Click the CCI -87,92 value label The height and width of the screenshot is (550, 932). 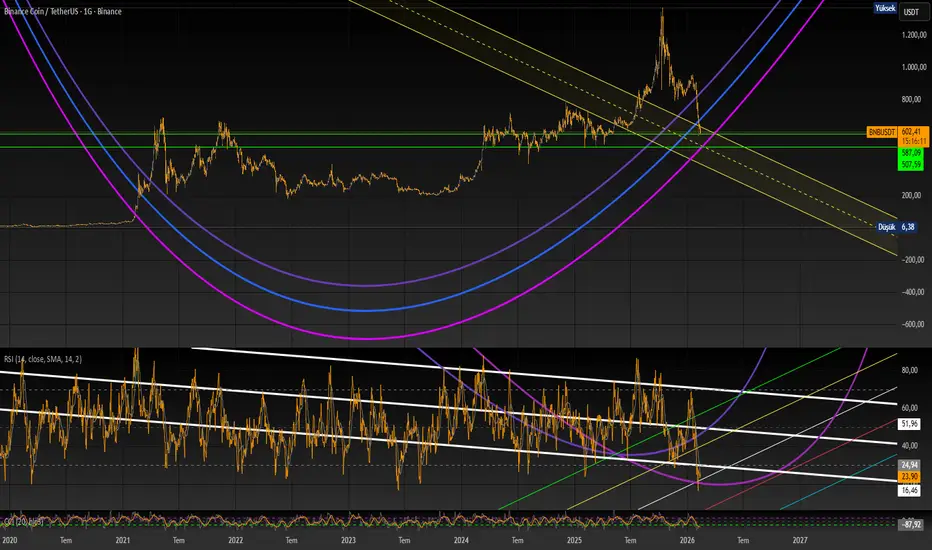tap(910, 521)
